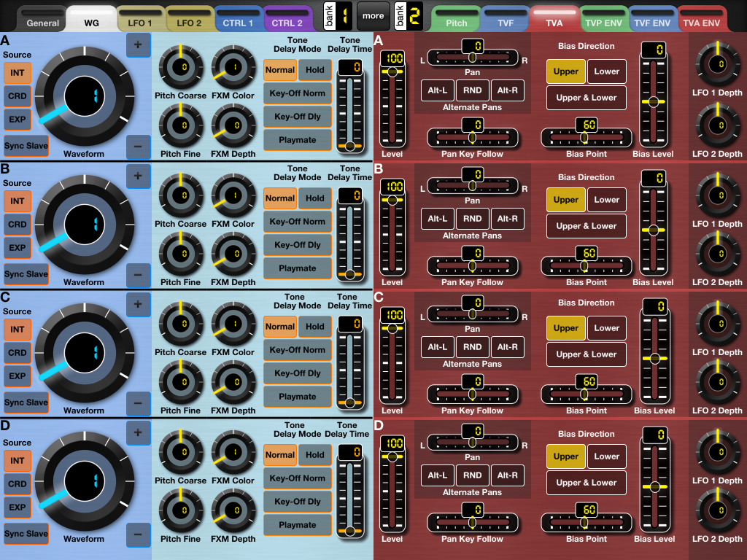The height and width of the screenshot is (560, 747).
Task: Click the plus button for waveform A
Action: click(x=138, y=46)
